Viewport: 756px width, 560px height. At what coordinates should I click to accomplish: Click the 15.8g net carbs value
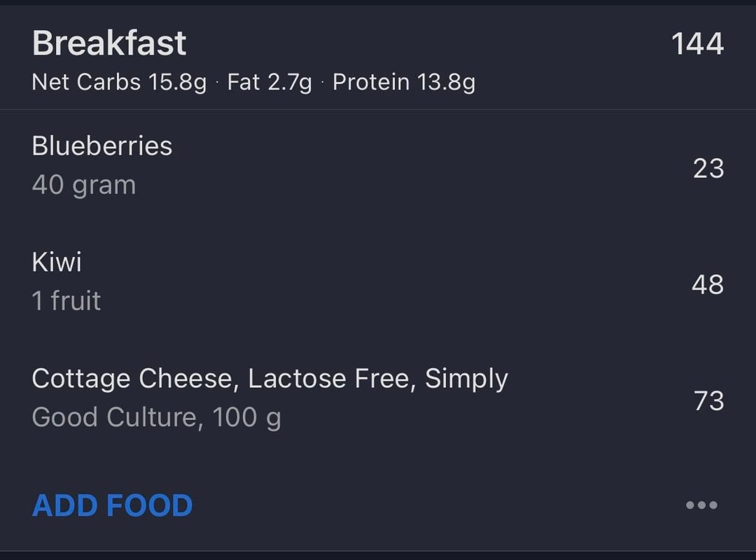click(x=177, y=83)
